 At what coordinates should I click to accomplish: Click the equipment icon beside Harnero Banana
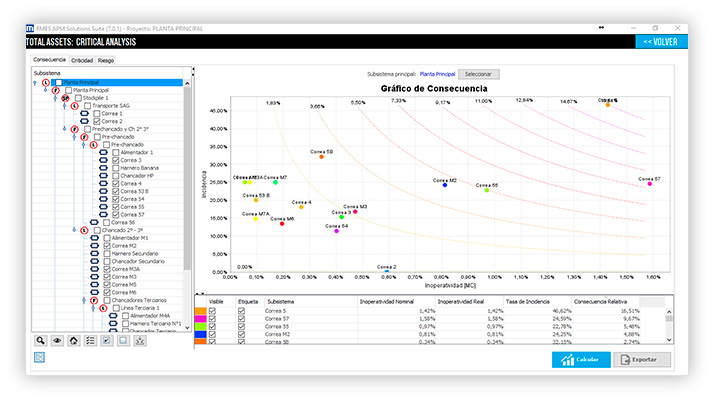point(104,168)
